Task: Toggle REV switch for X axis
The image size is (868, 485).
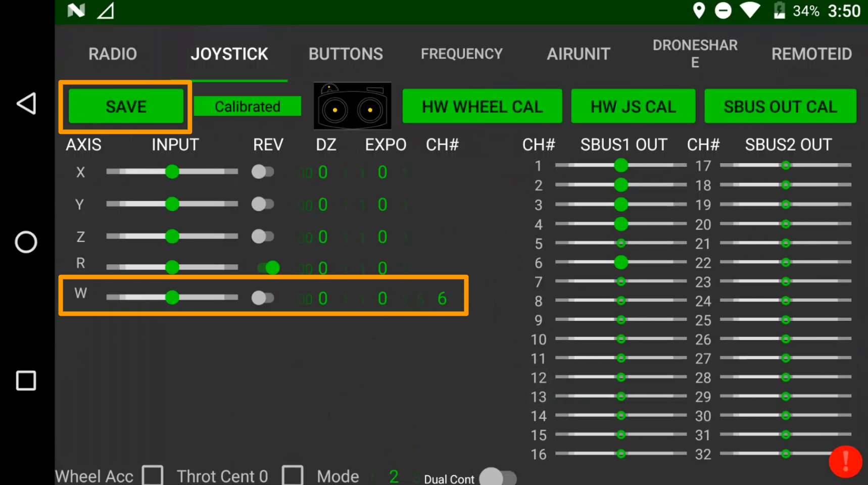Action: coord(263,172)
